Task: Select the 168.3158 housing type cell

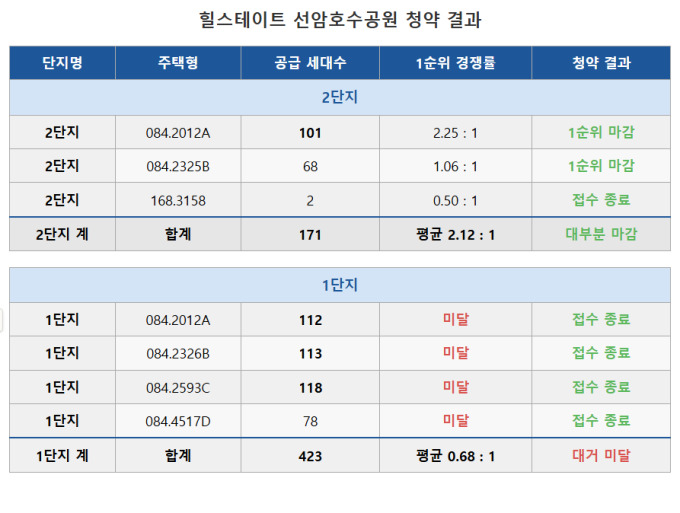Action: (177, 200)
